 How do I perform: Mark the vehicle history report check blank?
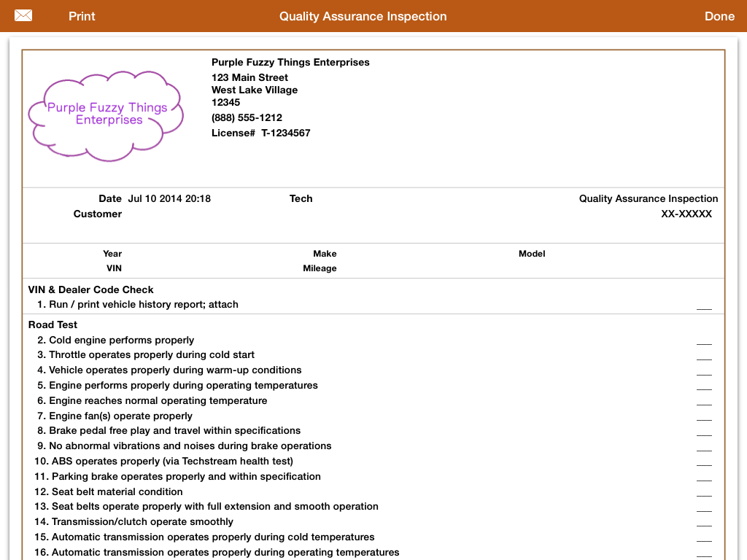point(703,306)
